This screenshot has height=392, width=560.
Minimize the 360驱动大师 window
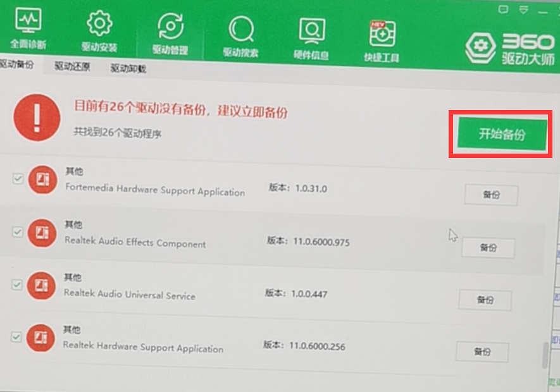coord(543,13)
